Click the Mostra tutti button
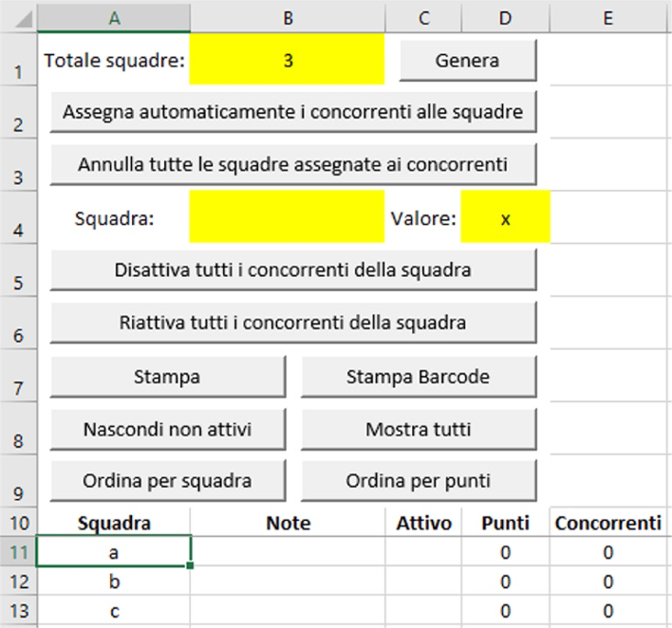The image size is (672, 628). (419, 429)
